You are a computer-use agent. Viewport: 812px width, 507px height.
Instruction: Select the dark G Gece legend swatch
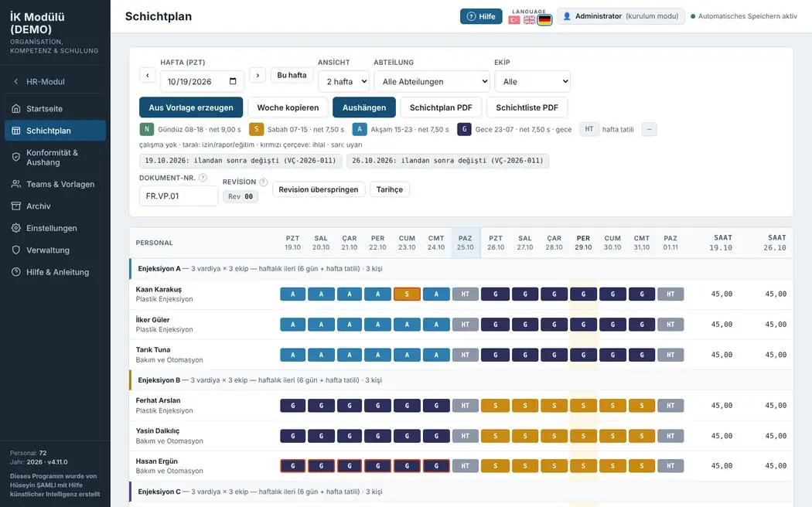pyautogui.click(x=464, y=129)
